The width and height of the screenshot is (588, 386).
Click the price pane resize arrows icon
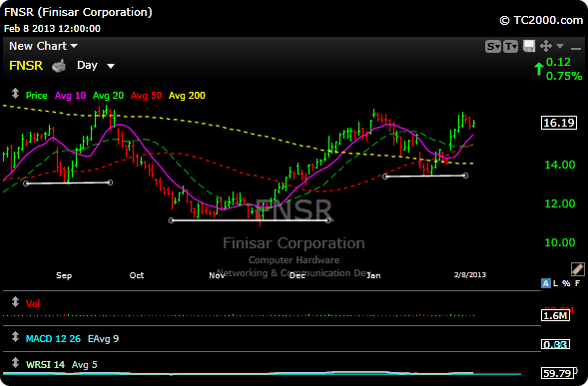click(x=15, y=94)
